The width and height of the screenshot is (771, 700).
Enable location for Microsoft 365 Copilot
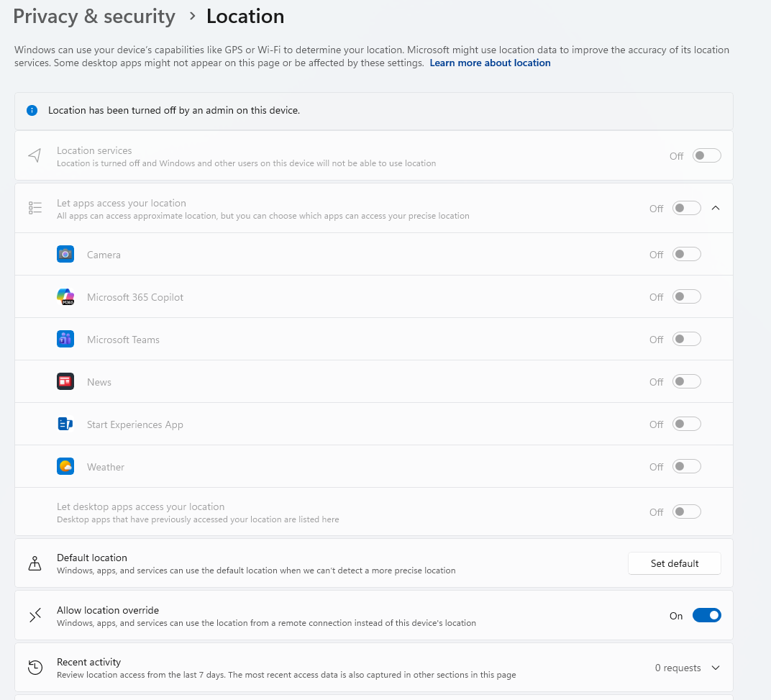[686, 296]
